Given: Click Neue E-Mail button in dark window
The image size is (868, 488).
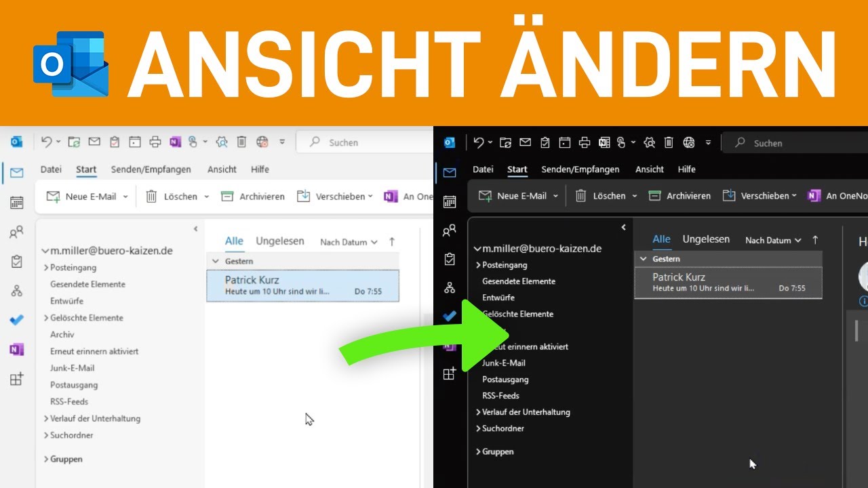Looking at the screenshot, I should click(x=513, y=196).
